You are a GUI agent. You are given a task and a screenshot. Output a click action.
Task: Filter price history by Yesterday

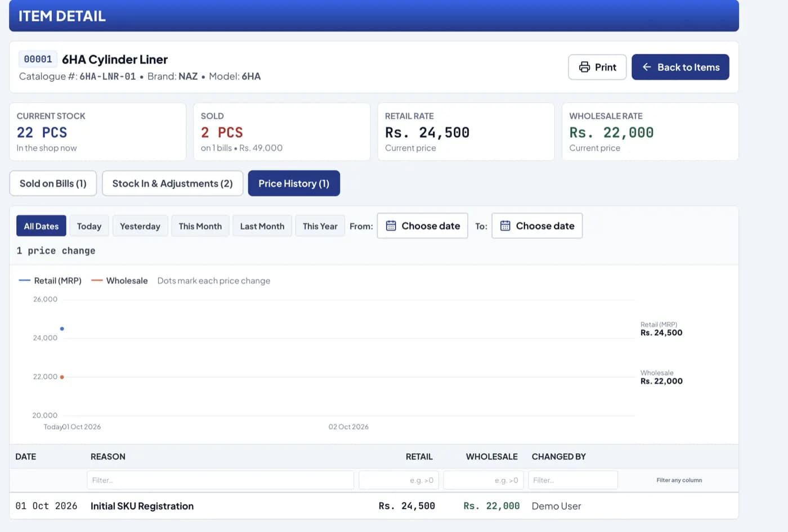click(140, 226)
